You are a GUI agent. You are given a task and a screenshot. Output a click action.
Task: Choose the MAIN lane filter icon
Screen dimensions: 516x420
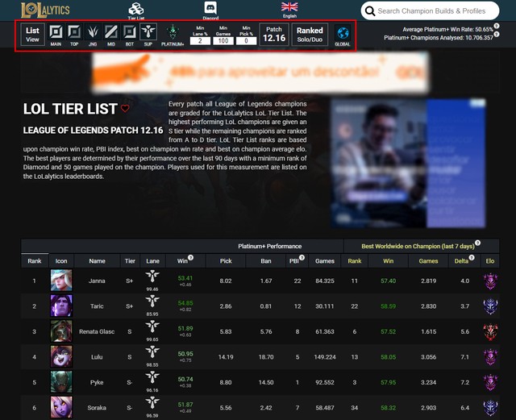56,32
